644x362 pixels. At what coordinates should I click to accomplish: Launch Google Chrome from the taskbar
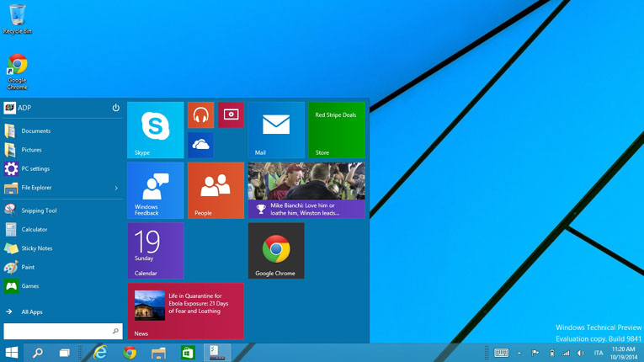pyautogui.click(x=130, y=353)
